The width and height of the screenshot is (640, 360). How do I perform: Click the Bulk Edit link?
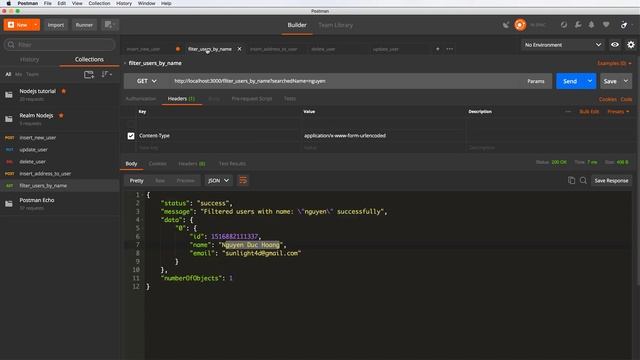click(x=589, y=111)
